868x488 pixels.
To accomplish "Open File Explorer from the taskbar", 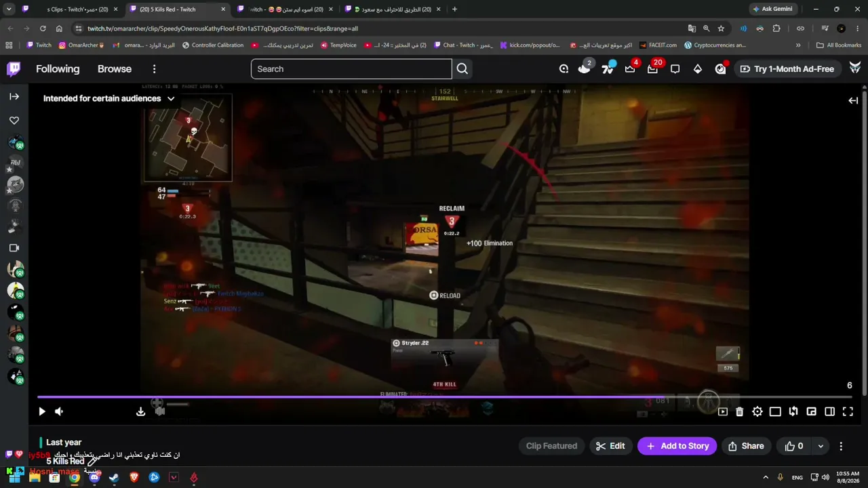I will point(35,477).
